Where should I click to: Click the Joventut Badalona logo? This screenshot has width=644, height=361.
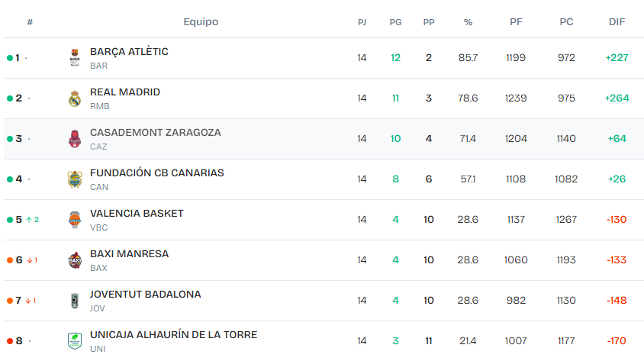74,301
